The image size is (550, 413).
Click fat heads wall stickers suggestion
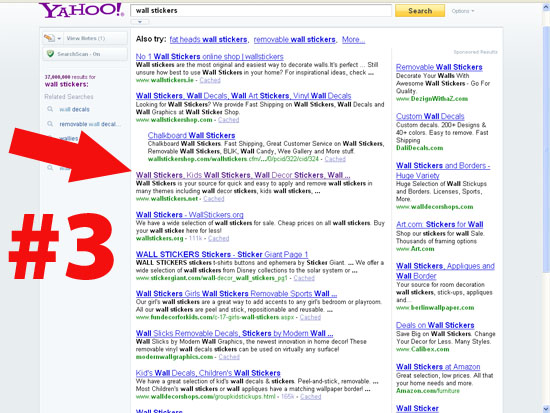[208, 40]
